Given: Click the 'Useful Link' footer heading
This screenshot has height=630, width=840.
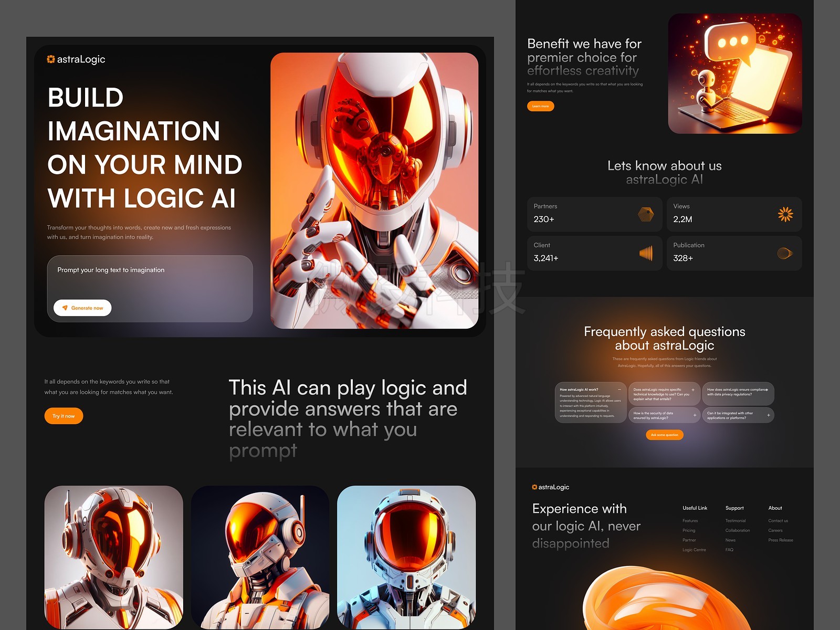Looking at the screenshot, I should 695,508.
